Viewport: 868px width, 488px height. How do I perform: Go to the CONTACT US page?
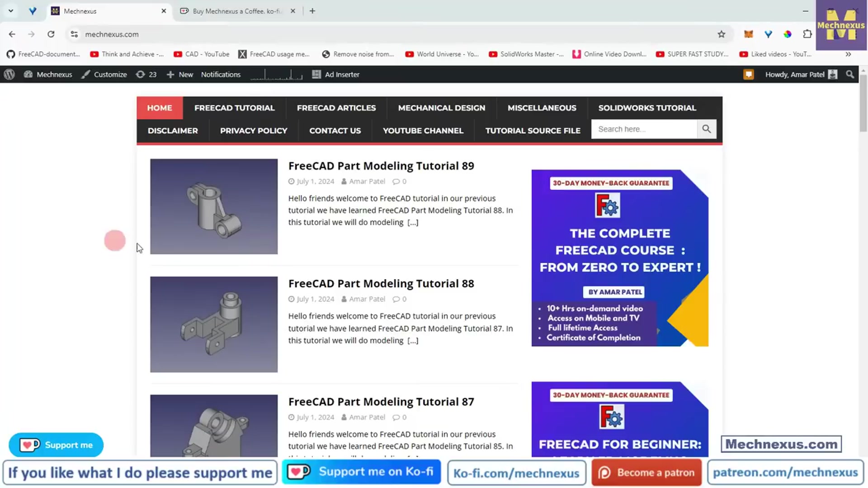click(335, 131)
